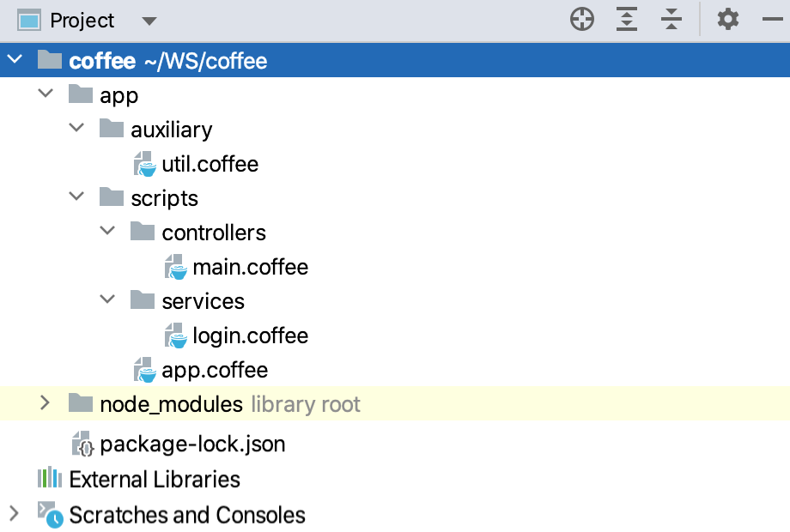Collapse the coffee project root

14,60
